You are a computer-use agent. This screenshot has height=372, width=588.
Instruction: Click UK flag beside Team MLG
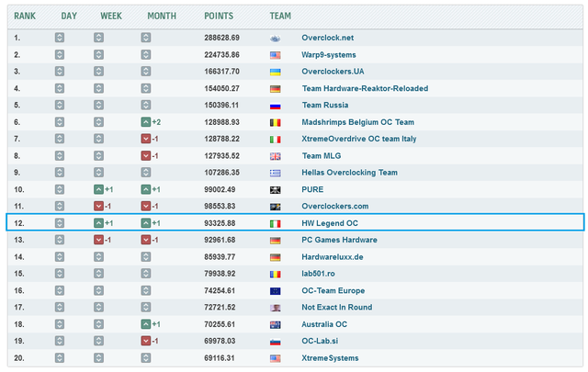(x=276, y=156)
